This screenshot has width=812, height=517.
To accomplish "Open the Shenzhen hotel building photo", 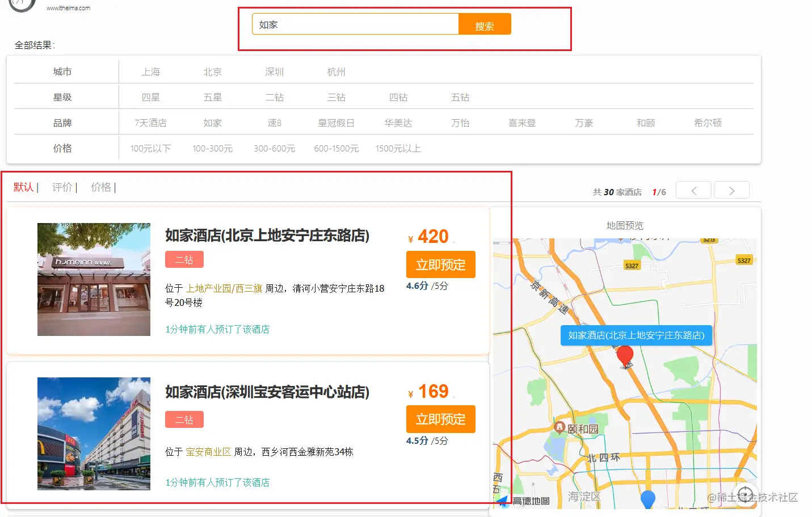I will pyautogui.click(x=94, y=434).
